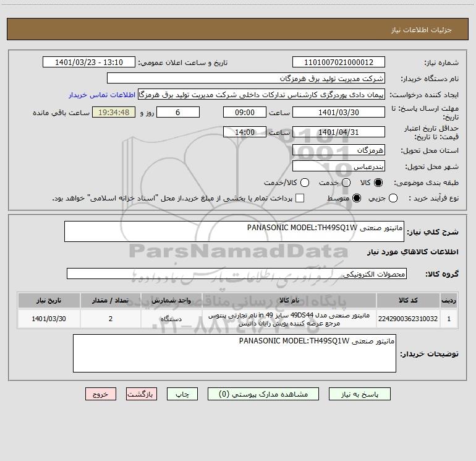Viewport: 476px width, 461px height.
Task: Choose the متوسط purchase type radio
Action: click(x=357, y=198)
